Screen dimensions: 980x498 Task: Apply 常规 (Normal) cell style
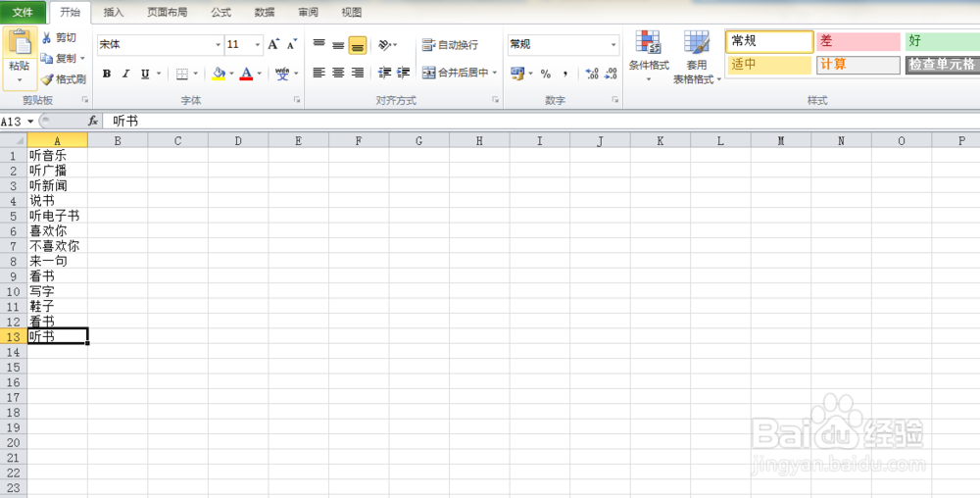[769, 42]
